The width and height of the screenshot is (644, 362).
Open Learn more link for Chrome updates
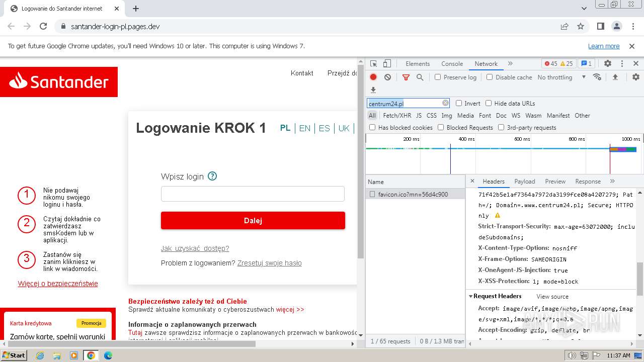pos(604,46)
